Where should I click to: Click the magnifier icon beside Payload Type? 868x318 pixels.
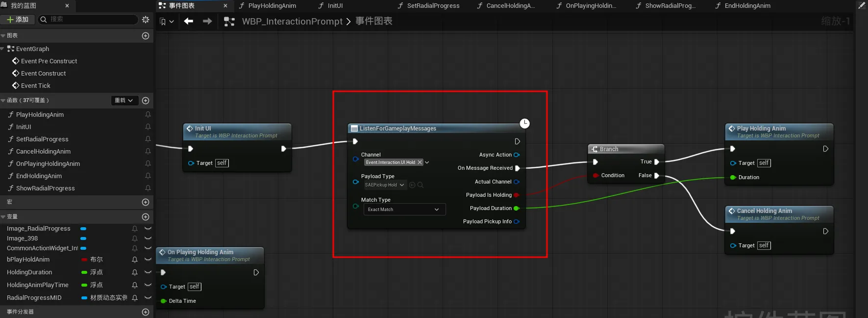pos(421,185)
